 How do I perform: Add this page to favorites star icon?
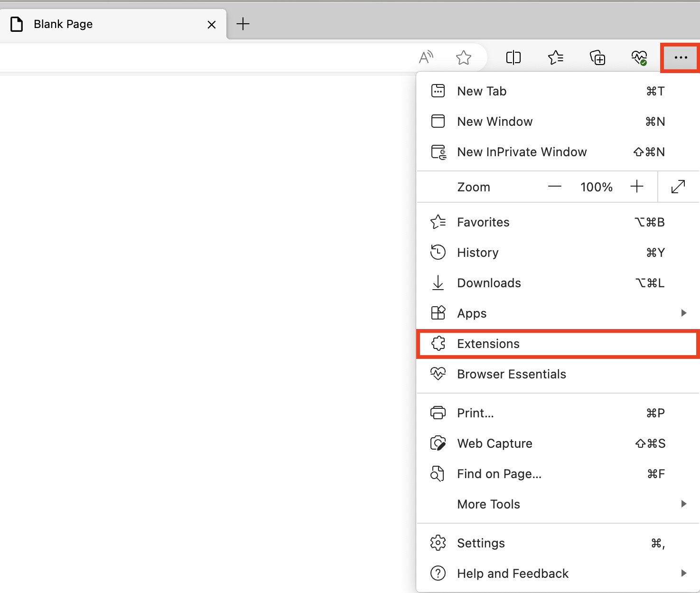[463, 58]
